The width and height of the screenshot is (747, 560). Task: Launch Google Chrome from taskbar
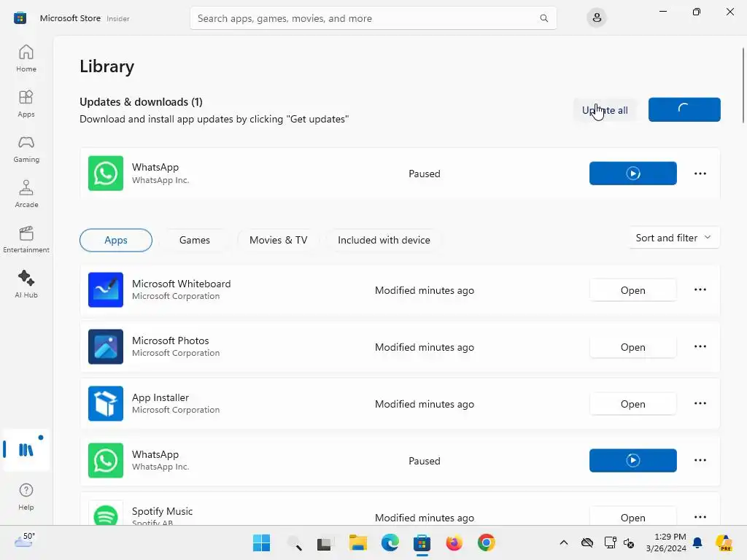(x=486, y=542)
